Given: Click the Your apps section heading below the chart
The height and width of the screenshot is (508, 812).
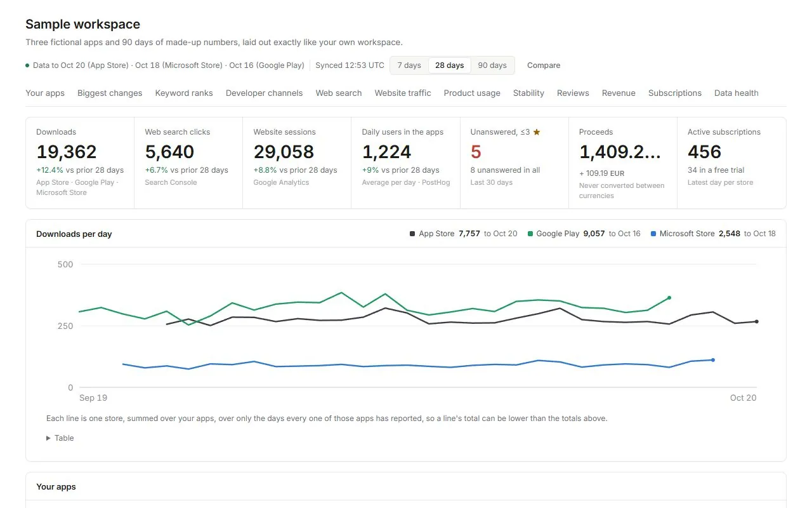Looking at the screenshot, I should point(56,486).
